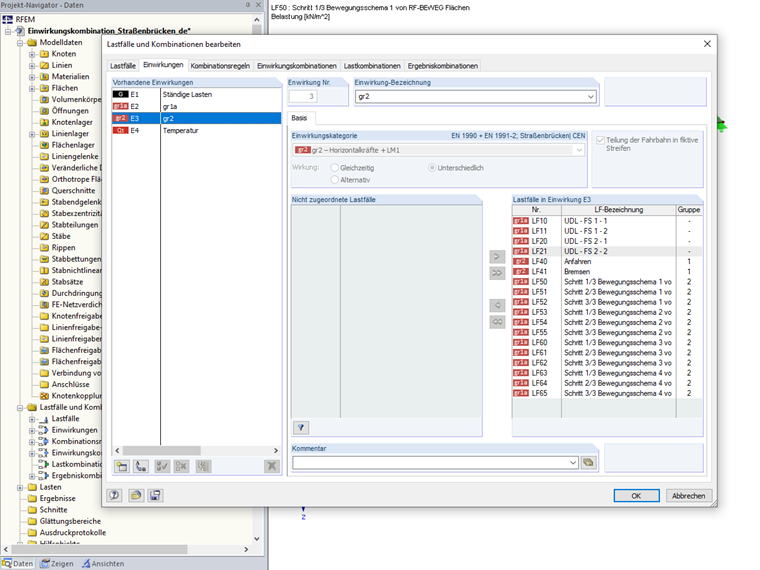Switch to Kombinationsregeln tab
Viewport: 760px width, 570px height.
pyautogui.click(x=220, y=66)
